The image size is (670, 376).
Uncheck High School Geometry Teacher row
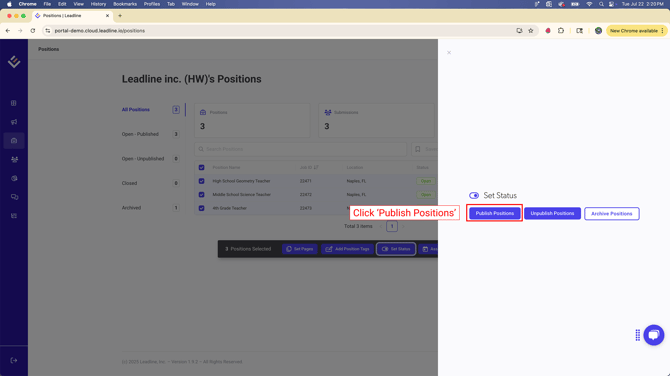[x=201, y=181]
